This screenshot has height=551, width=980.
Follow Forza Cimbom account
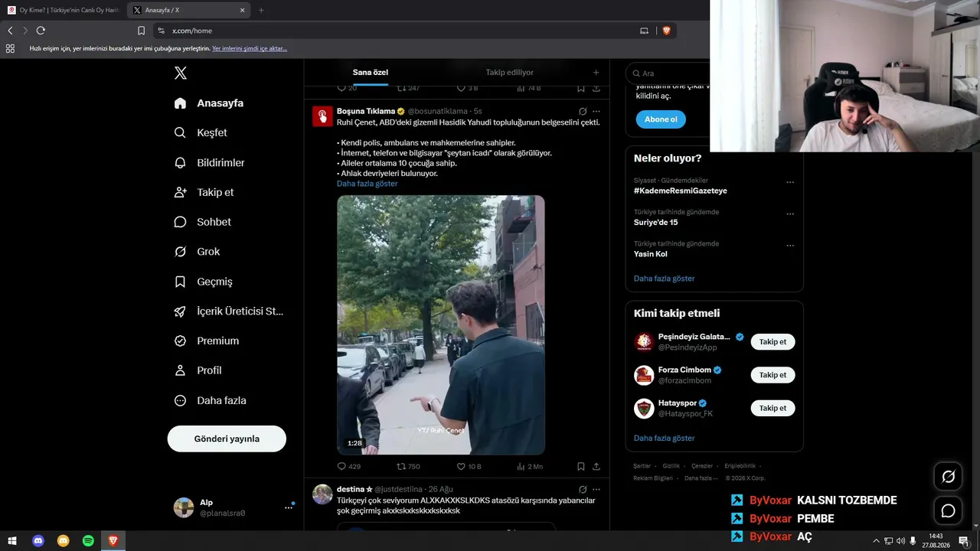[x=773, y=375]
